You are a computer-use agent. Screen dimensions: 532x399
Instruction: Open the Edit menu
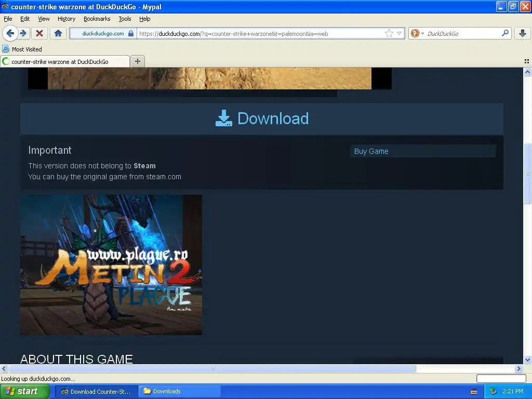(x=25, y=19)
